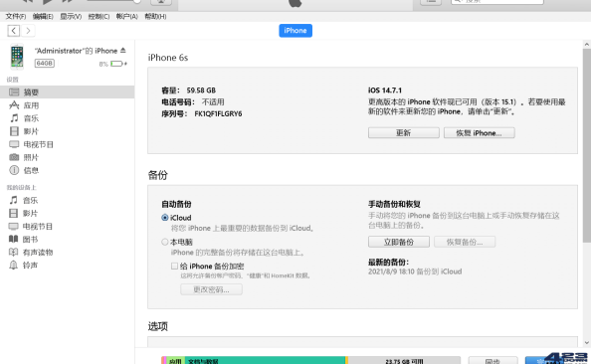Open the 帐户(A) menu
The height and width of the screenshot is (364, 591).
[x=126, y=16]
